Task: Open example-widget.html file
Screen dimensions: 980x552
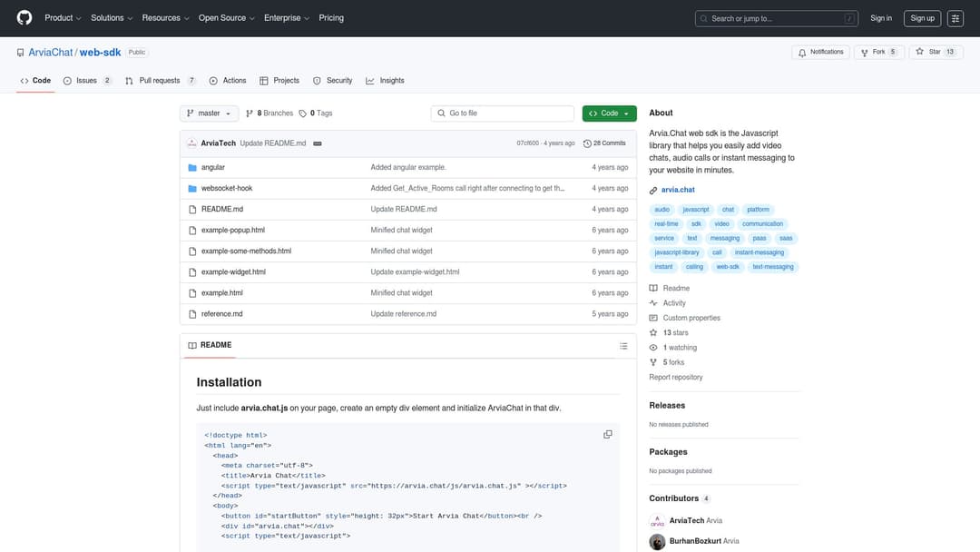Action: [x=233, y=272]
